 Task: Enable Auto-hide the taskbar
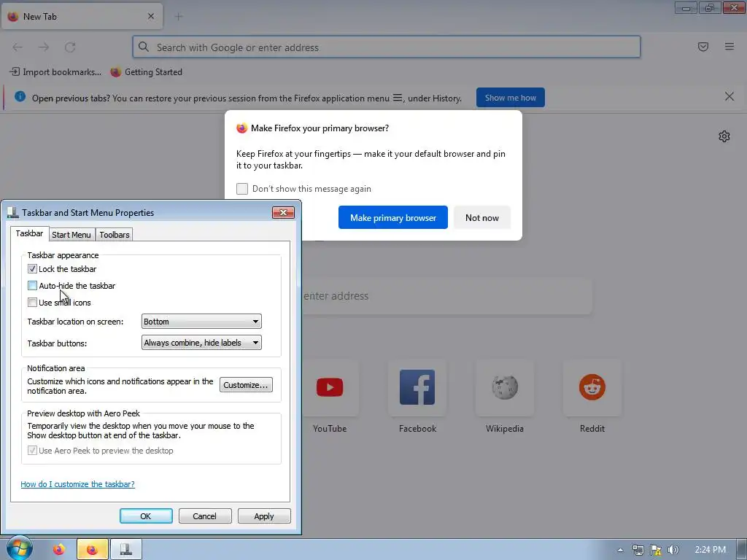tap(32, 286)
